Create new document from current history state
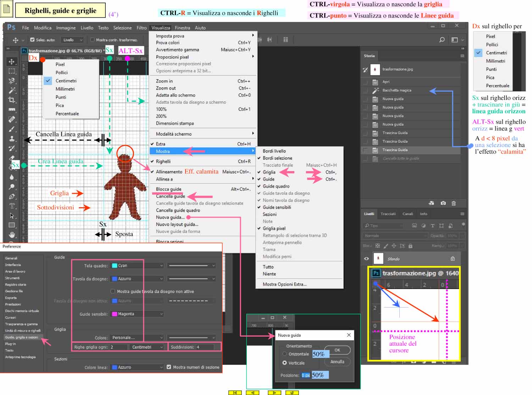Viewport: 532px width, 395px height. (431, 203)
